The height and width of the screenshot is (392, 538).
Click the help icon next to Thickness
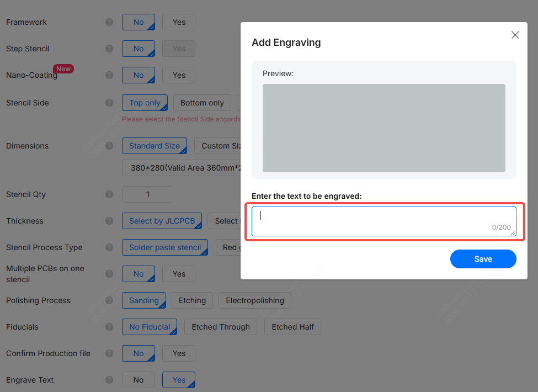click(109, 221)
